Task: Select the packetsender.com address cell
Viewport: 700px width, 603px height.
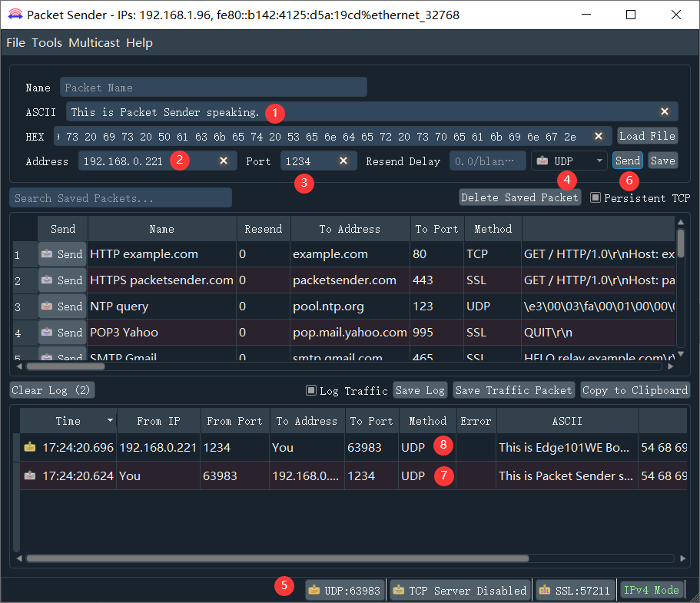Action: tap(350, 280)
